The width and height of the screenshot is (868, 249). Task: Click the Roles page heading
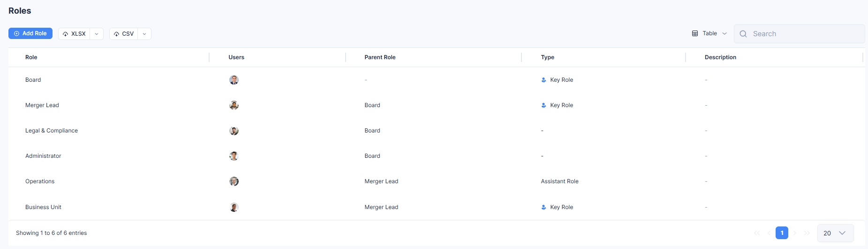click(x=20, y=11)
